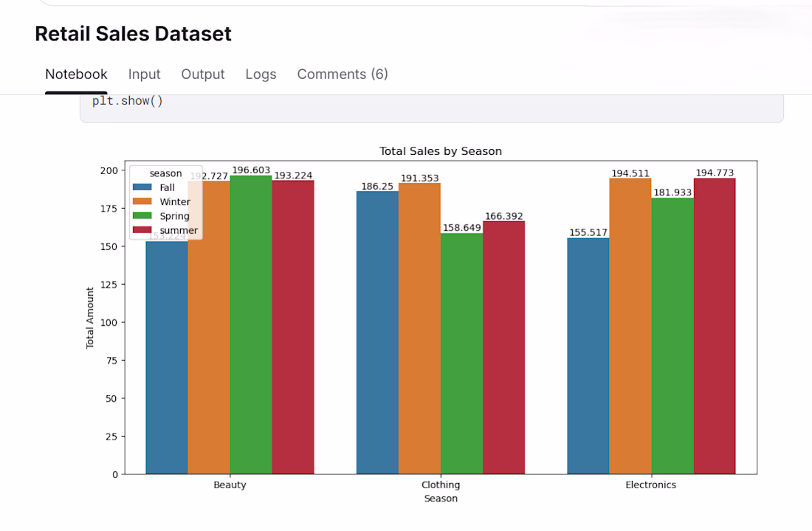Click the 193.224 bar value label

pos(293,176)
